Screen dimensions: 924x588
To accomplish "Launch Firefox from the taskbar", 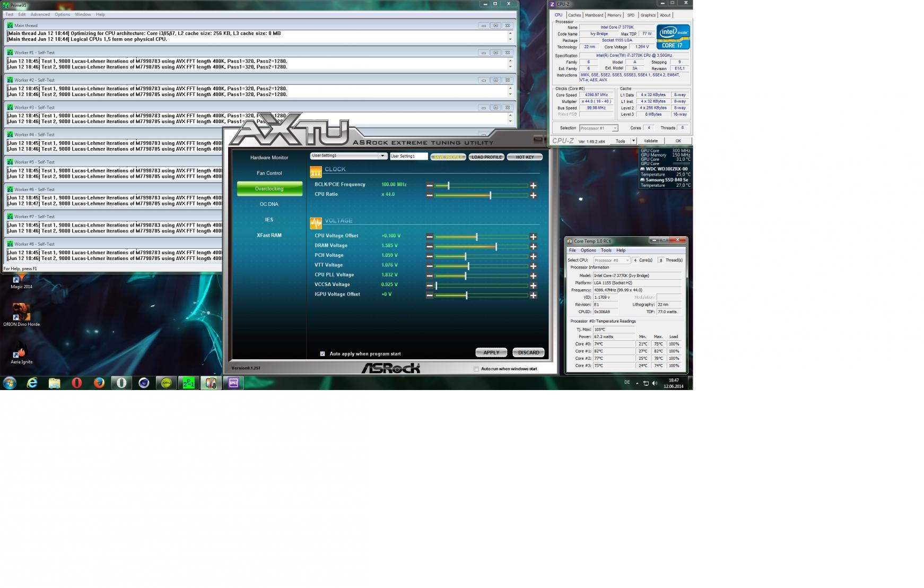I will 99,383.
